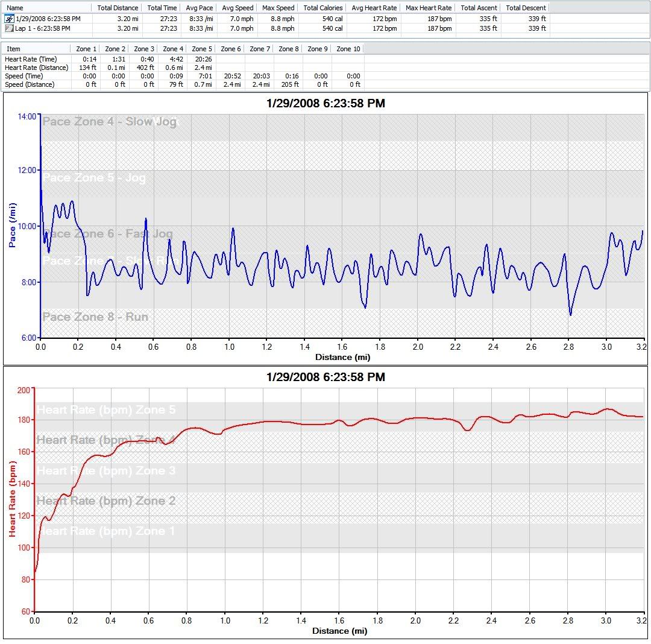Screen dimensions: 651x644
Task: Click the Total Descent column header
Action: click(x=526, y=8)
